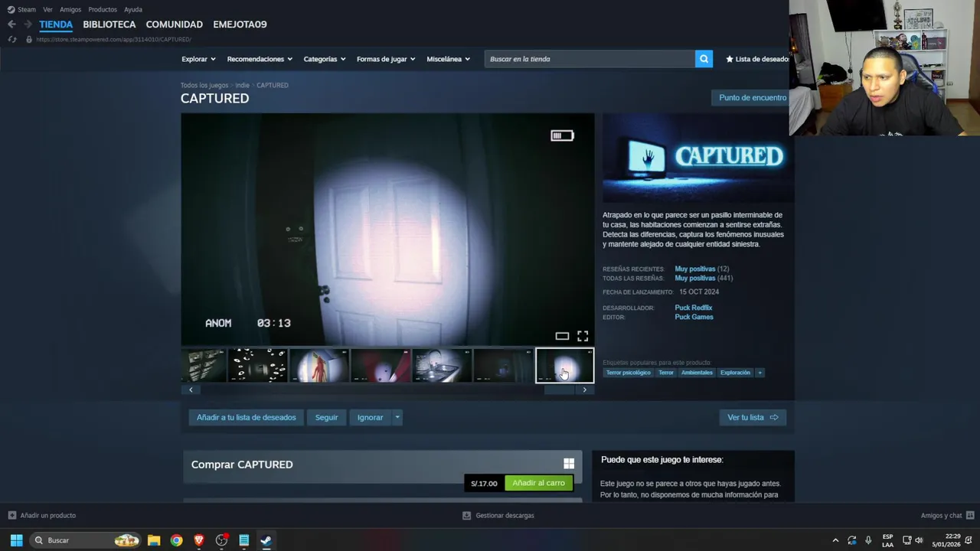Select the Terror tag
Image resolution: width=980 pixels, height=551 pixels.
tap(666, 373)
